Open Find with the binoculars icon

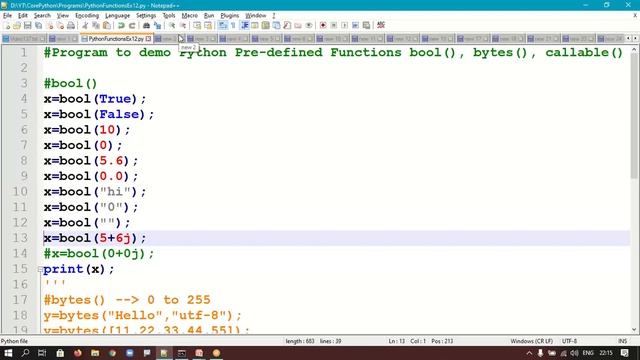146,25
